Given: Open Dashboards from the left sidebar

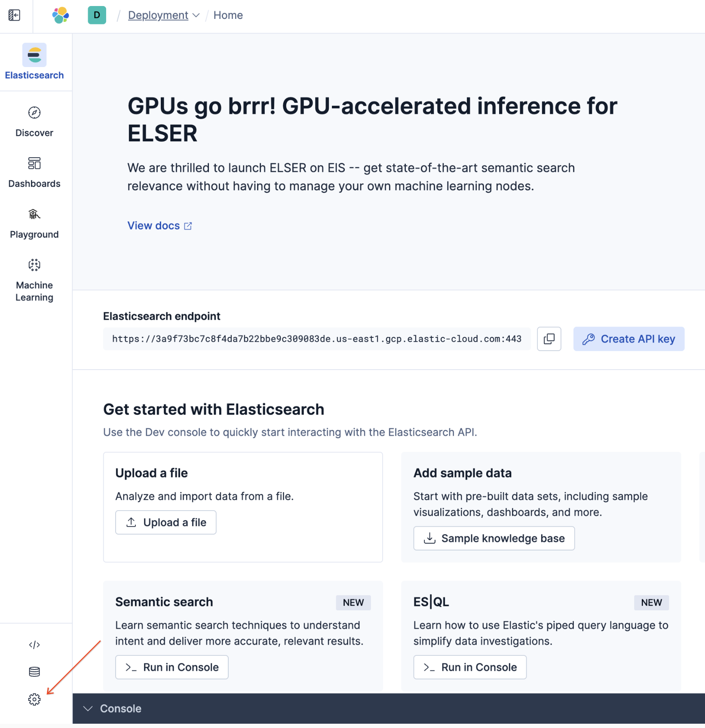Looking at the screenshot, I should pyautogui.click(x=34, y=163).
